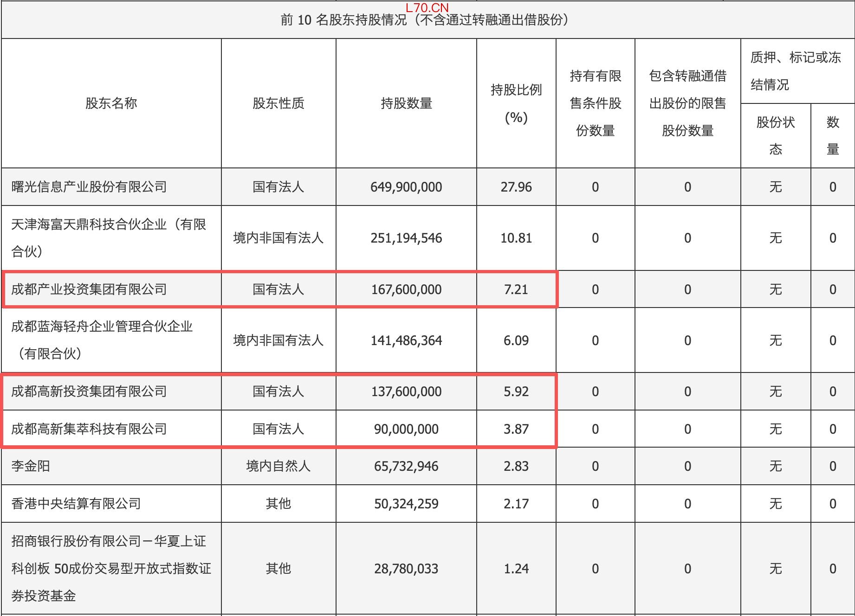This screenshot has height=616, width=855.
Task: Click the percentage 1.24
Action: 516,569
